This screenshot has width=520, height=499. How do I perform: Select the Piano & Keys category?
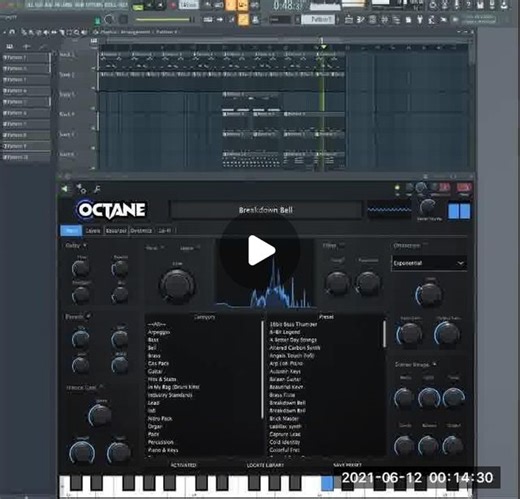point(163,450)
